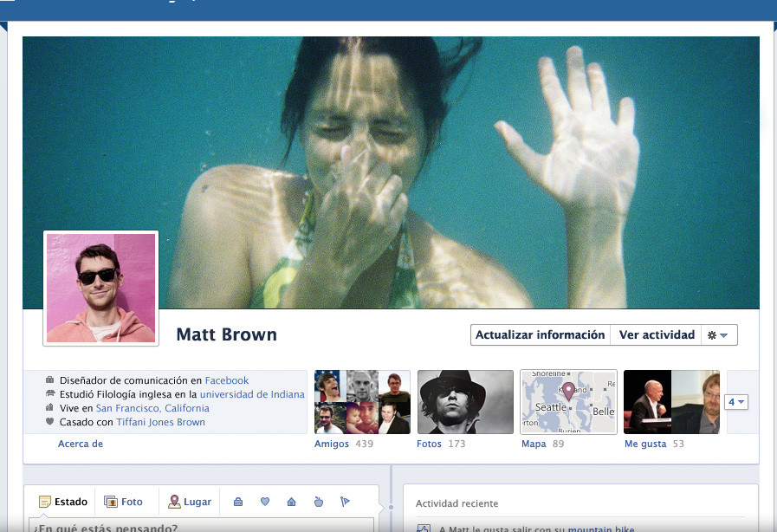Click the Foto picture icon
The image size is (777, 532).
point(111,502)
